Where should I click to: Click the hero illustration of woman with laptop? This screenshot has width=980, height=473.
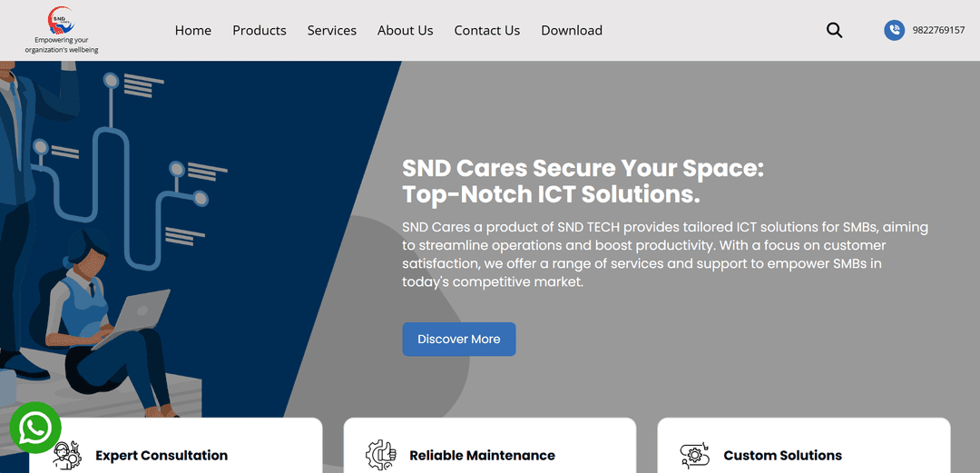pos(110,323)
